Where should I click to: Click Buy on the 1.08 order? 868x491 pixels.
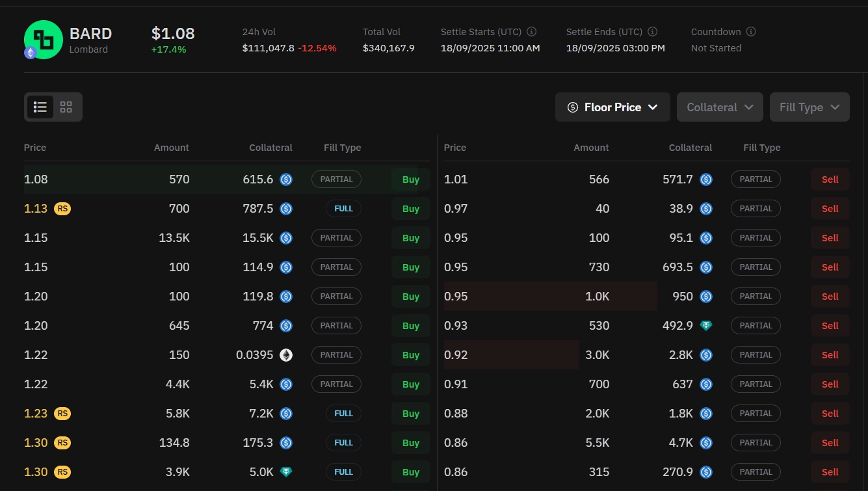tap(410, 179)
